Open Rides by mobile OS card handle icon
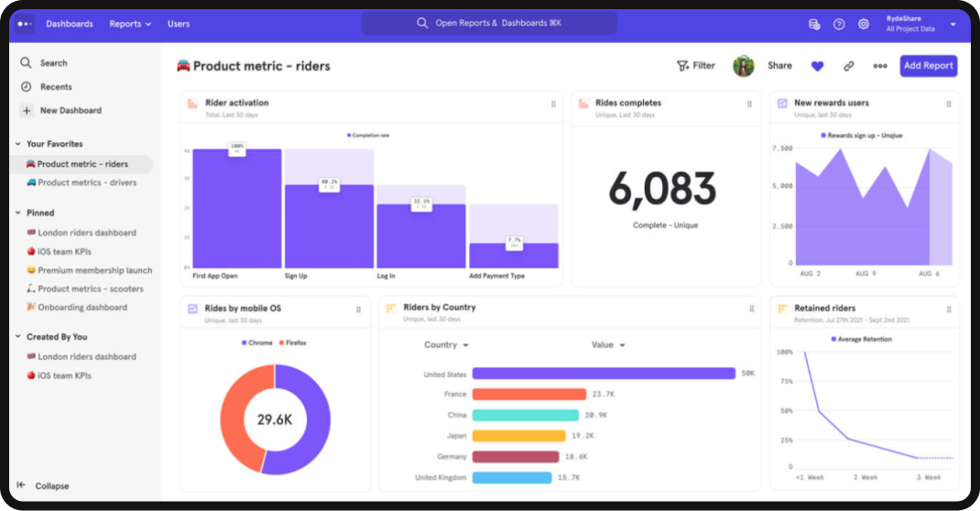980x511 pixels. (x=358, y=310)
